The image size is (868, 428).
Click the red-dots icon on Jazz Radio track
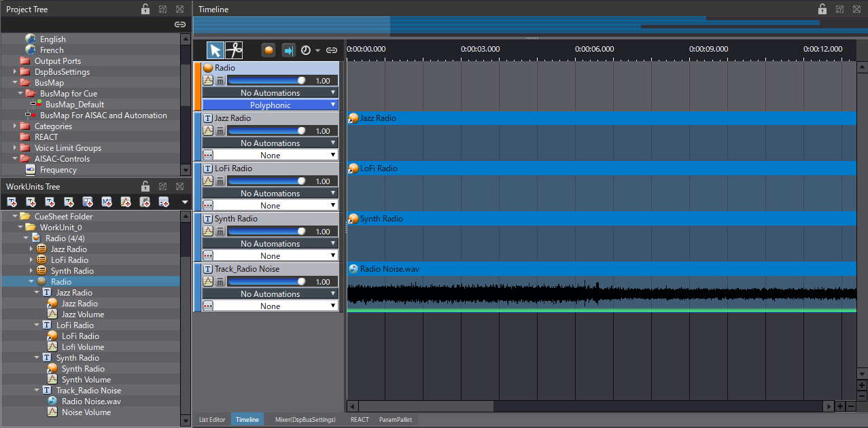pyautogui.click(x=208, y=155)
